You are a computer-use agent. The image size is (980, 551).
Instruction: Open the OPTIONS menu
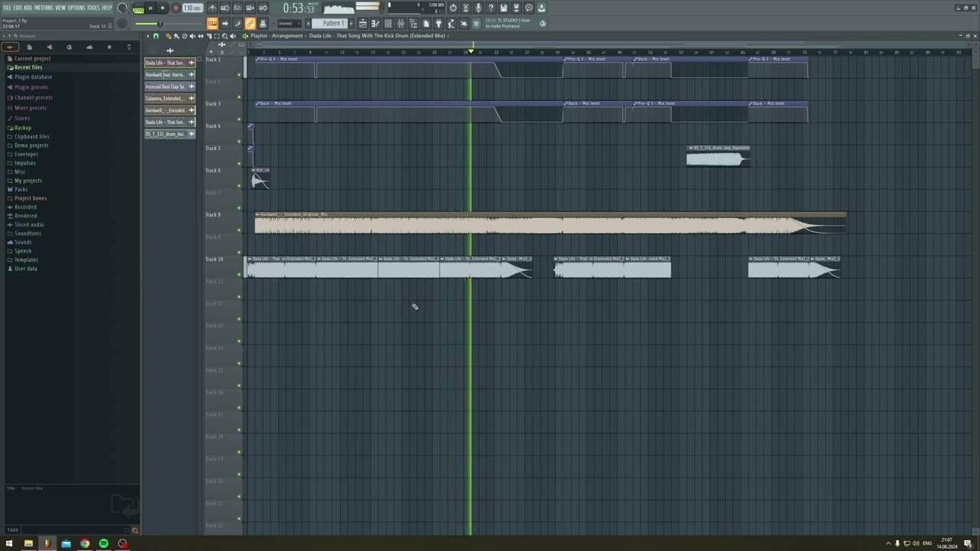coord(77,8)
